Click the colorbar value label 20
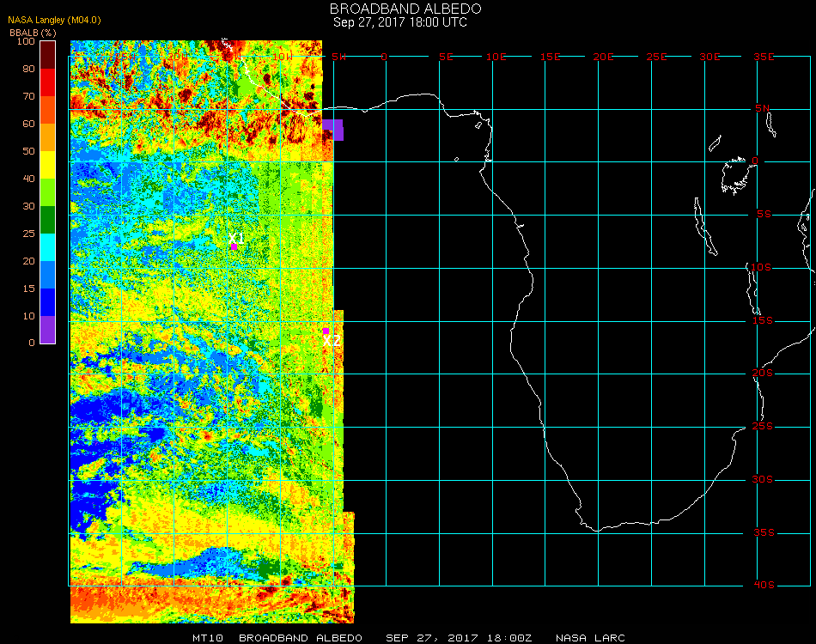 click(x=28, y=261)
